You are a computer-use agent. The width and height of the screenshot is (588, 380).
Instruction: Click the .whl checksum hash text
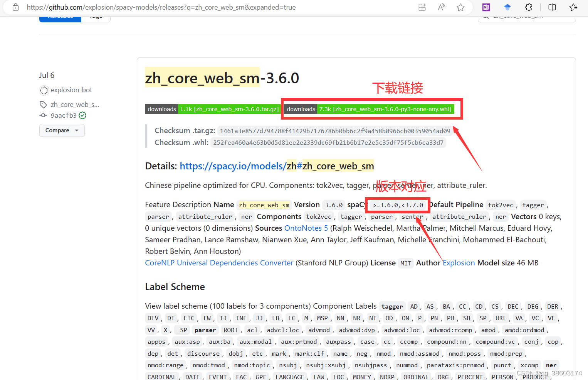[328, 143]
